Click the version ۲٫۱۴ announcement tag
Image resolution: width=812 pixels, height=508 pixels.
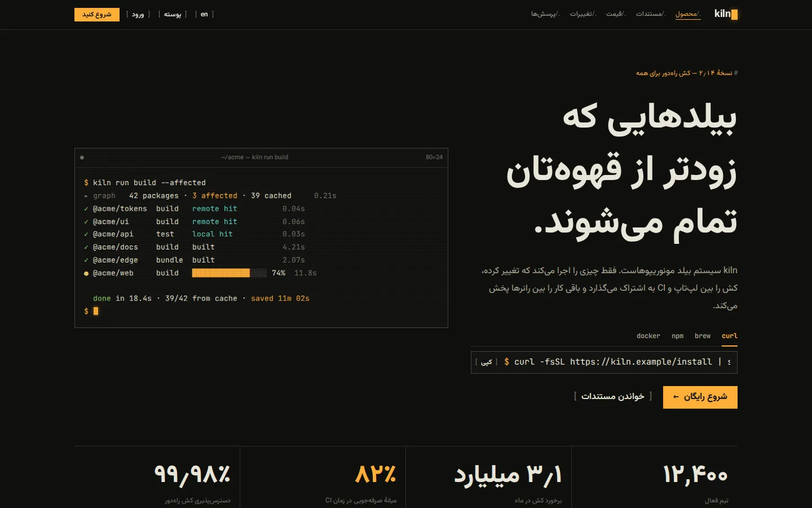tap(687, 73)
